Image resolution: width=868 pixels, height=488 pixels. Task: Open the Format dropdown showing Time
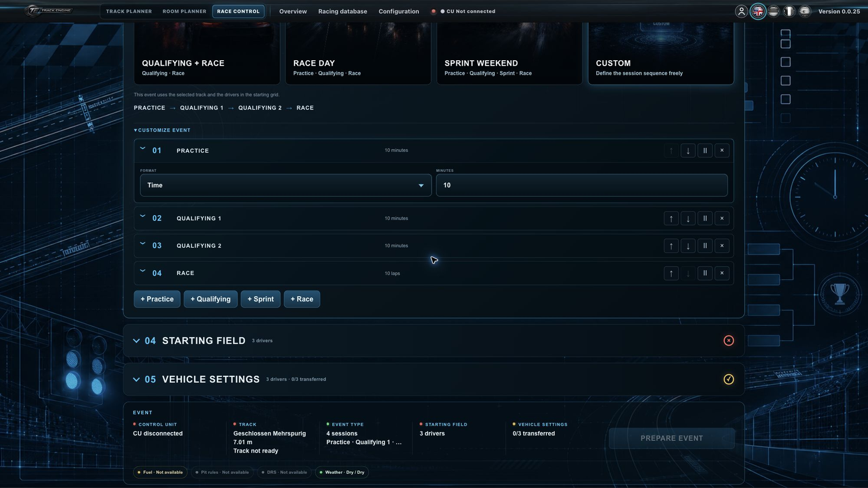[x=286, y=185]
